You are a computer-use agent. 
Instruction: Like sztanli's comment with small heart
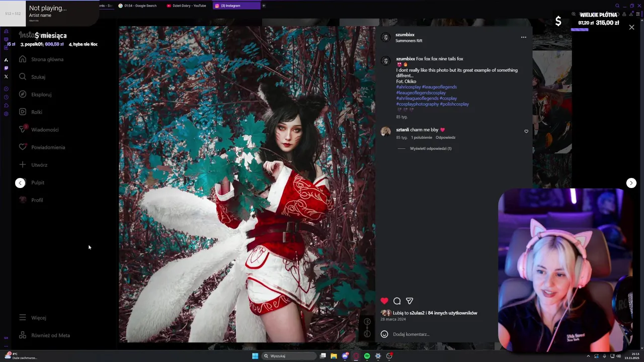(x=526, y=131)
